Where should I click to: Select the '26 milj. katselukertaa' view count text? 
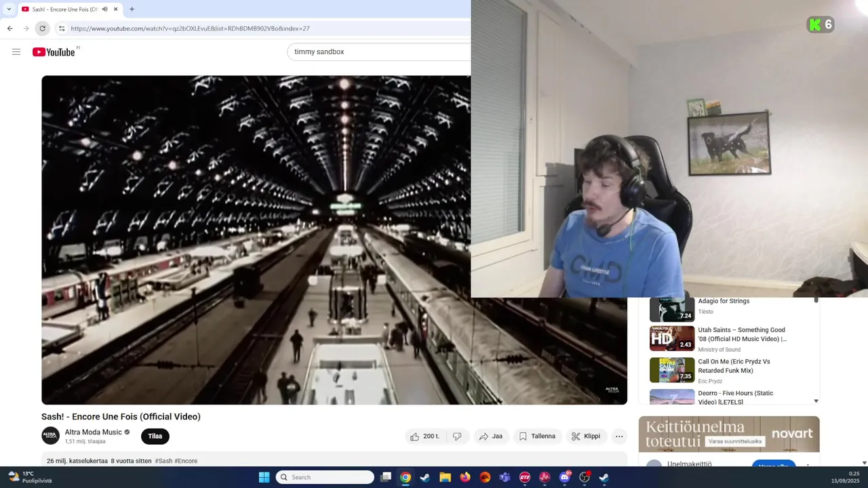[77, 461]
